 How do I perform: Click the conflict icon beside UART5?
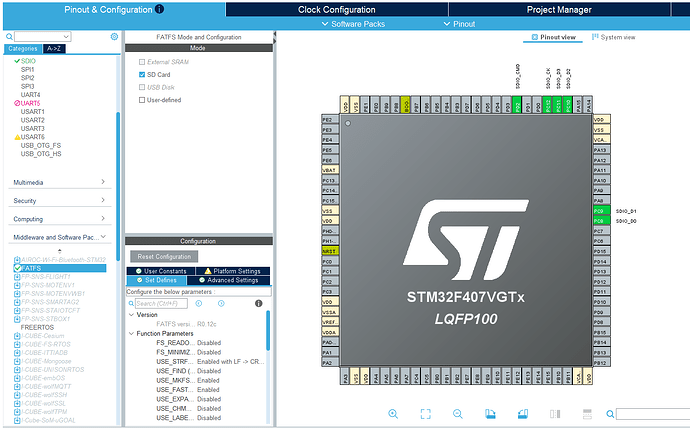point(17,103)
